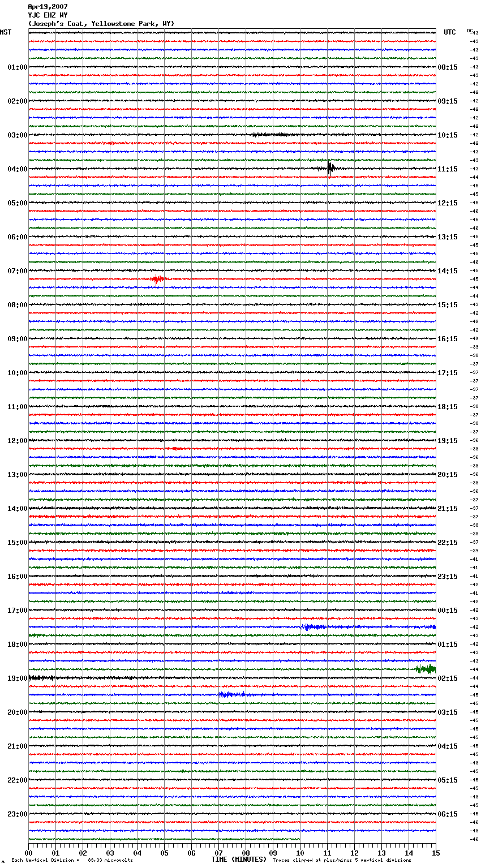
Task: Select the 05:00 MST time label
Action: 18,203
